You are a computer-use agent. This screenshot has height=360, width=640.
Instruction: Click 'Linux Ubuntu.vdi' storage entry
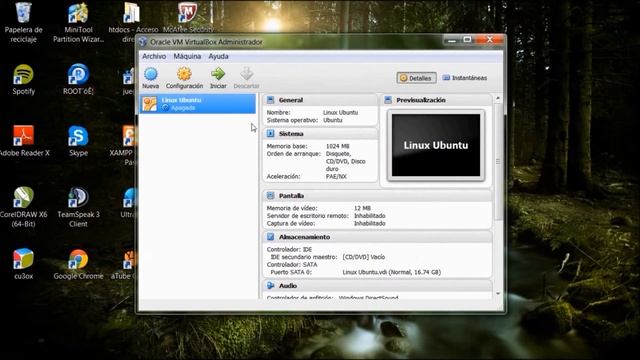(x=391, y=272)
